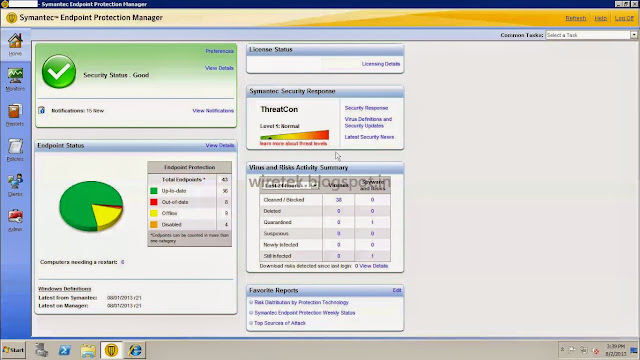Click Edit in Favorite Reports
This screenshot has width=640, height=360.
(397, 290)
